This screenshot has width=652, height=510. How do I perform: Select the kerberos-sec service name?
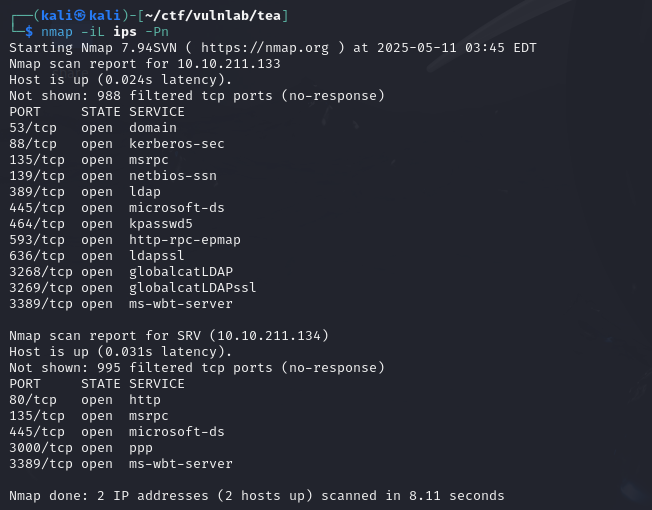pyautogui.click(x=176, y=144)
